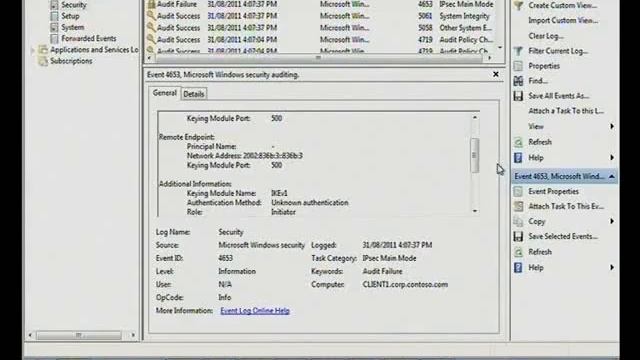Click the Event Properties icon

518,191
